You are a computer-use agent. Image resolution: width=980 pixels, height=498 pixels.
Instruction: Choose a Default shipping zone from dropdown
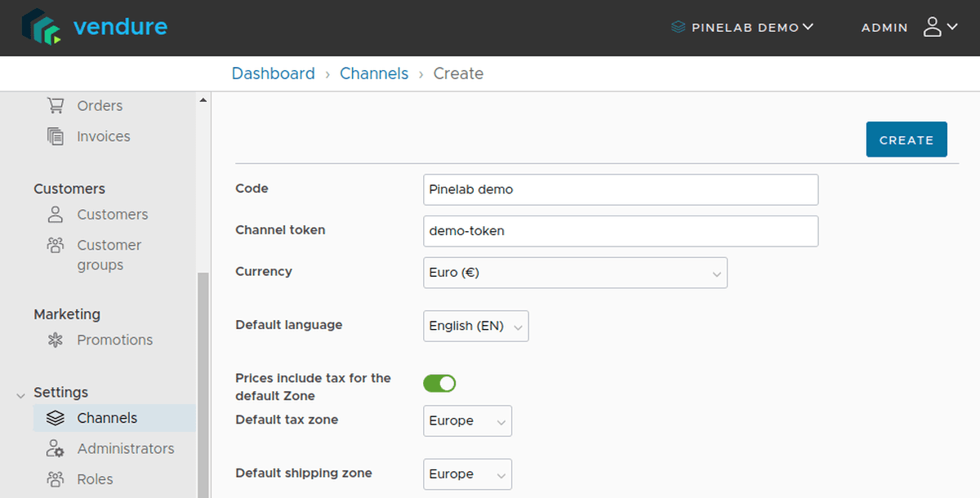point(467,474)
